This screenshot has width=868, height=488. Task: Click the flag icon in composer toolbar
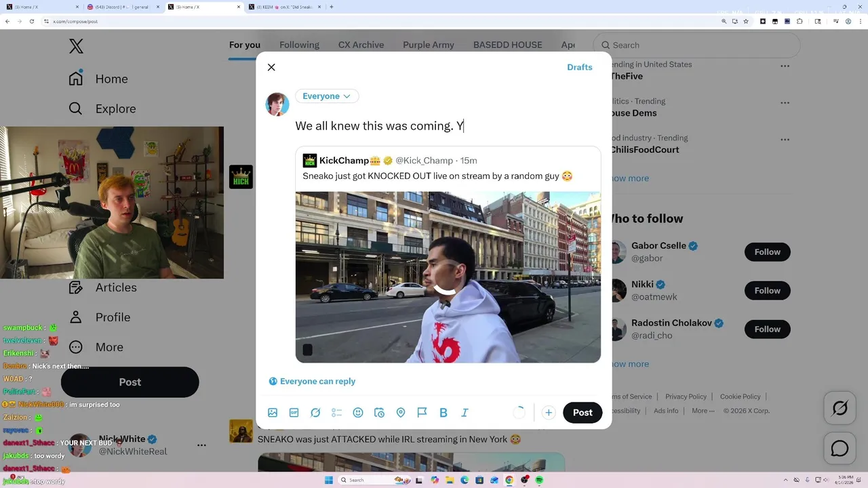422,412
